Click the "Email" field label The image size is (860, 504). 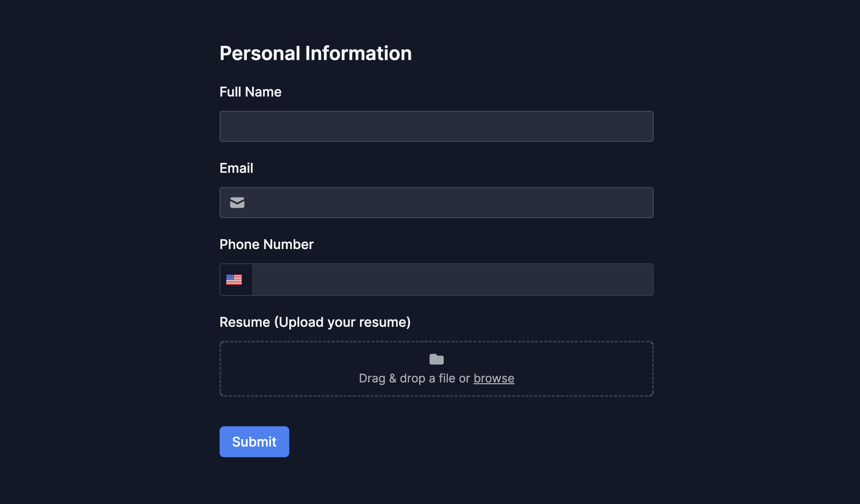pyautogui.click(x=236, y=168)
